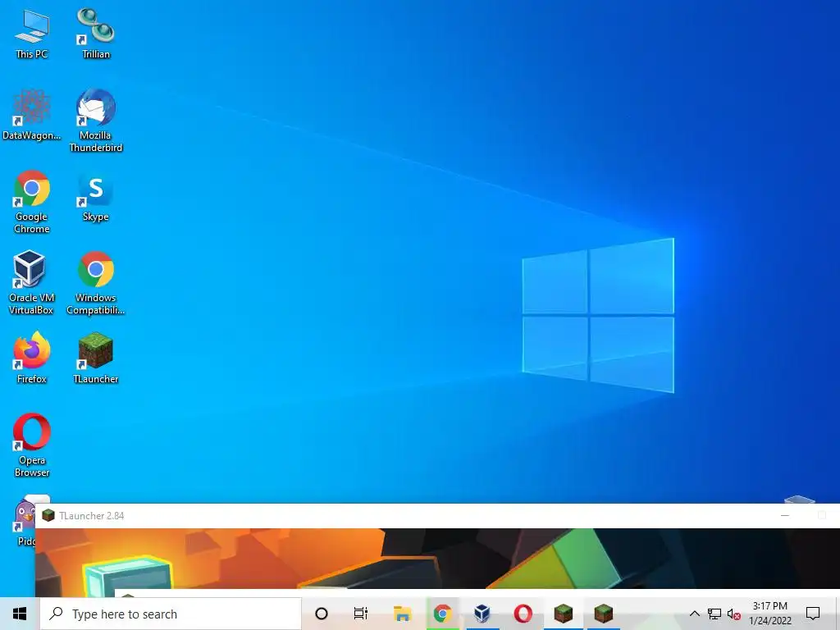Image resolution: width=840 pixels, height=630 pixels.
Task: Select the Firefox desktop icon
Action: click(32, 358)
